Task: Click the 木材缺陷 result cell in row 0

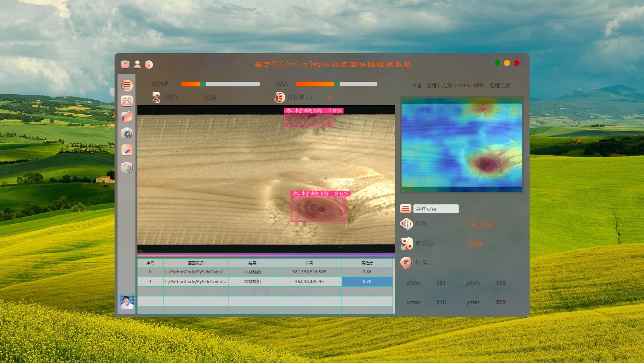Action: click(252, 272)
